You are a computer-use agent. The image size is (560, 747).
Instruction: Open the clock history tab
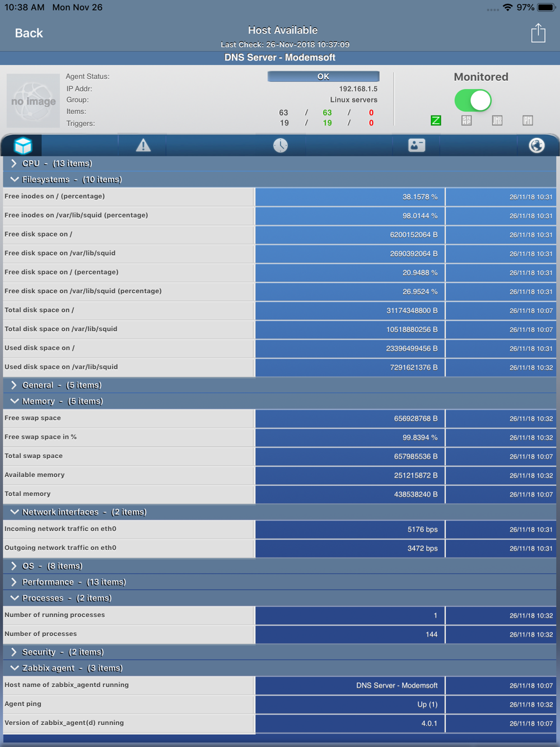click(x=281, y=146)
